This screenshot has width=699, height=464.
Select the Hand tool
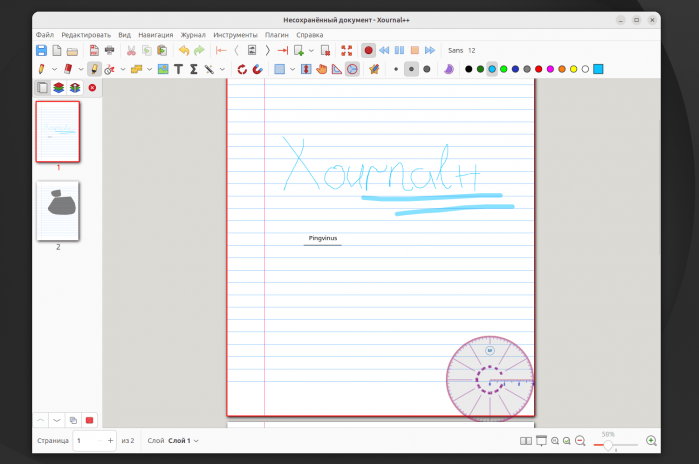321,69
